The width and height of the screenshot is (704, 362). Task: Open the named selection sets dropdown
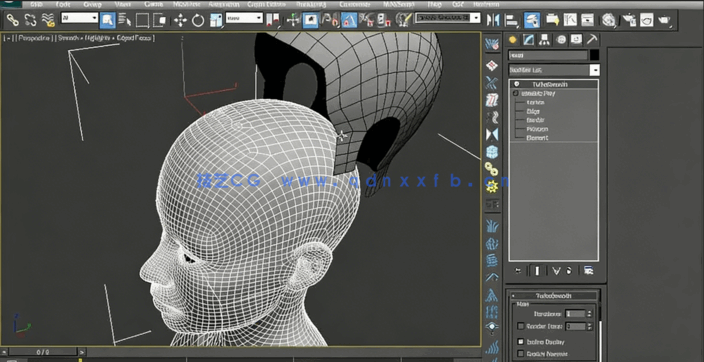pos(448,18)
